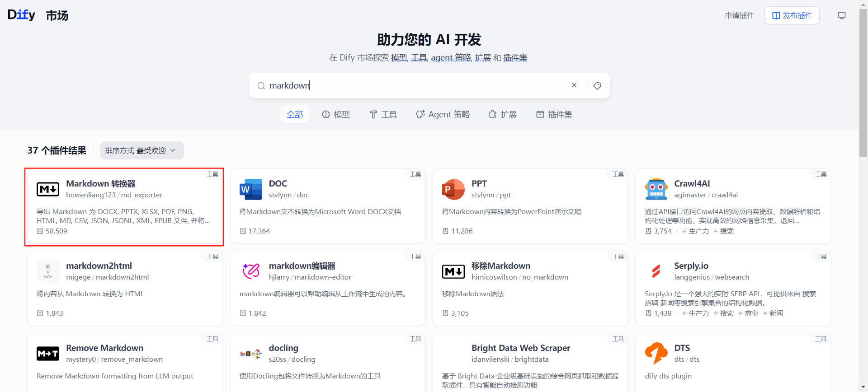Open the docling plugin title
Viewport: 868px width, 392px height.
[283, 348]
